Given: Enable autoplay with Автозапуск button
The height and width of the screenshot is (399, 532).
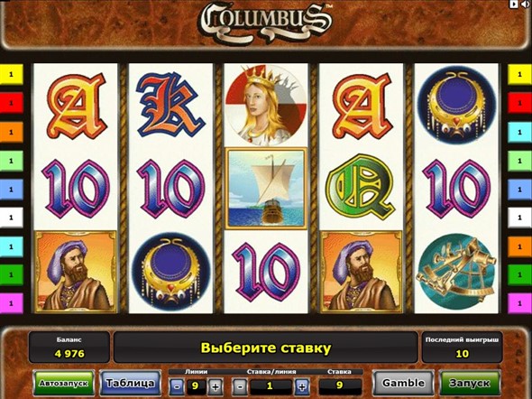Looking at the screenshot, I should tap(64, 383).
